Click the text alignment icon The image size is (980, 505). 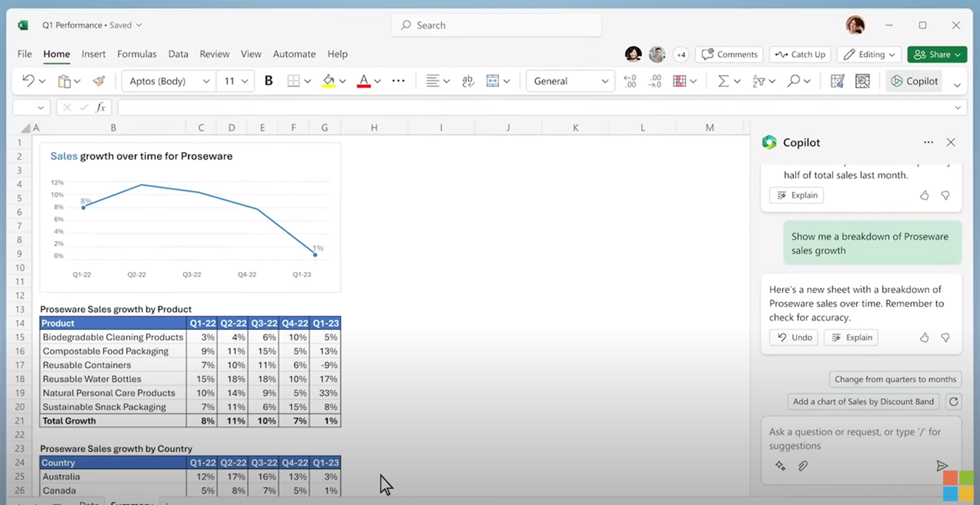(x=432, y=81)
